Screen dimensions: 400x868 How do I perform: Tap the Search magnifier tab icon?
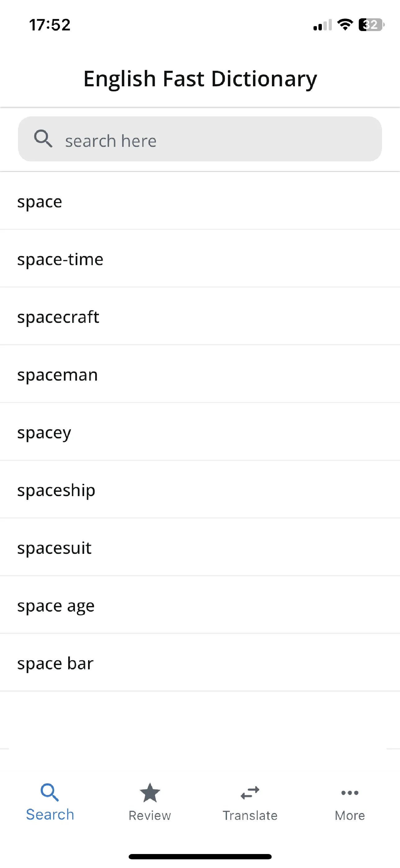(50, 792)
